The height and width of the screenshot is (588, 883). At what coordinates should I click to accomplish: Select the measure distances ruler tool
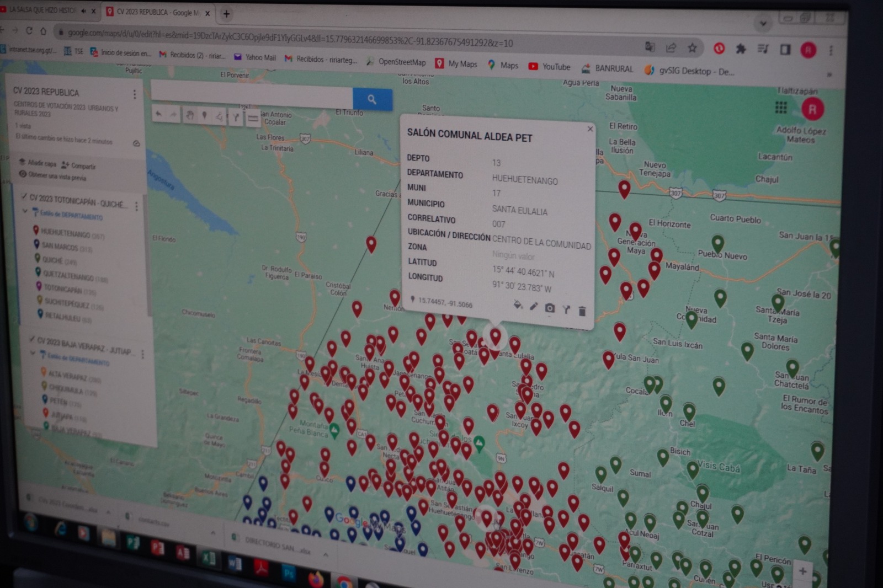(253, 117)
